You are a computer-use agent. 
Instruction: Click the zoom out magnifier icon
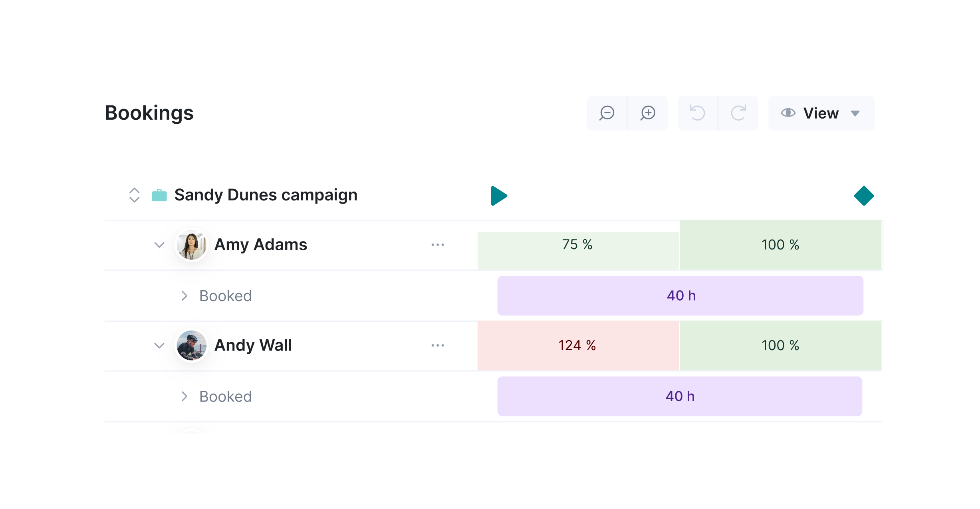[x=607, y=113]
